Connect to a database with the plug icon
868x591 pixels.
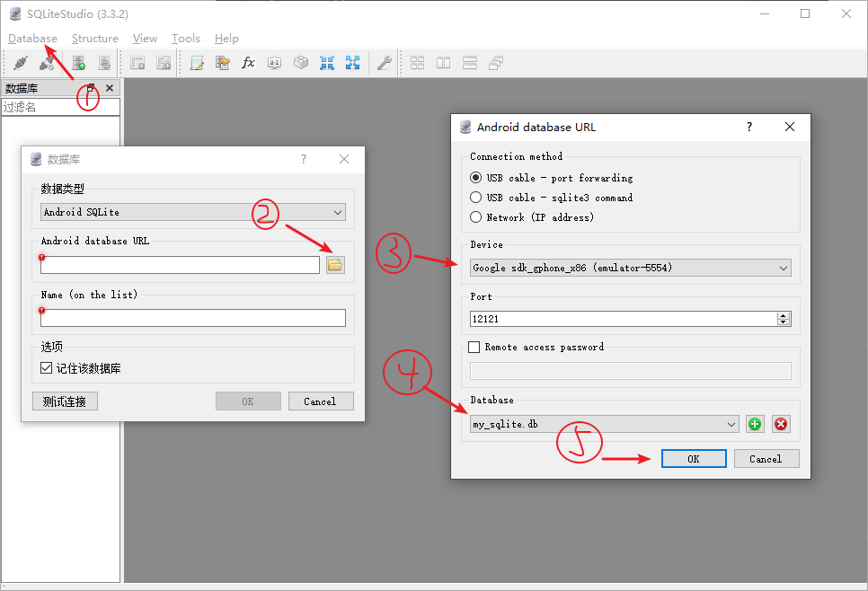click(20, 63)
